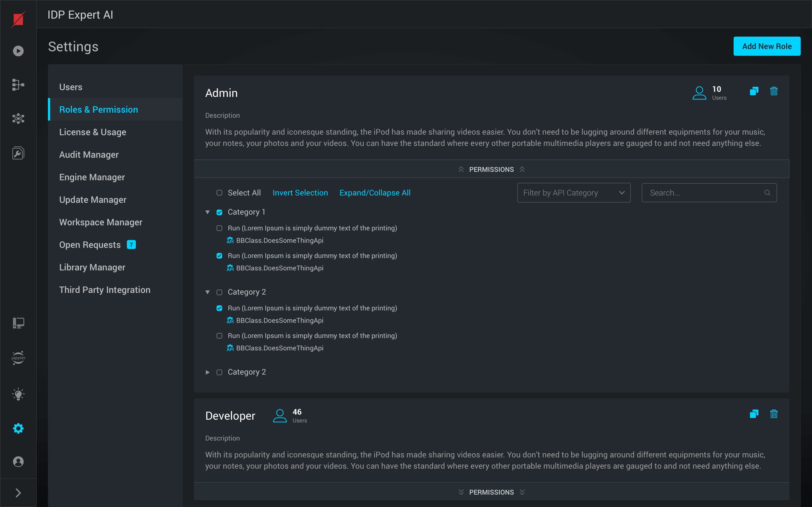Open the Filter by API Category dropdown
Viewport: 812px width, 507px height.
coord(574,193)
